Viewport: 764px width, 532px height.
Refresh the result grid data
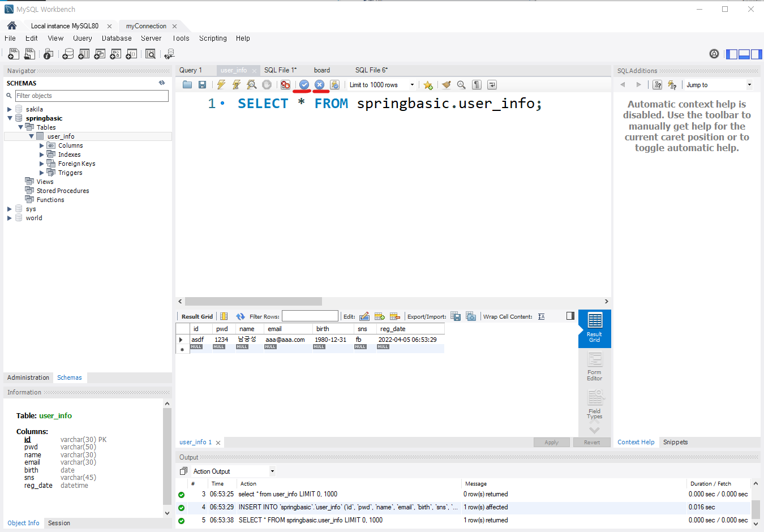(241, 316)
